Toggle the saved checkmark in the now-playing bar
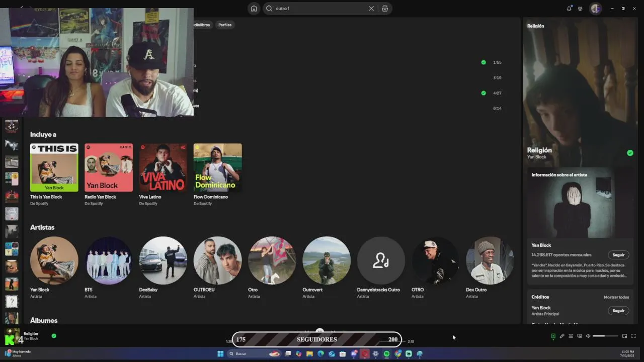The width and height of the screenshot is (644, 362). (x=54, y=336)
